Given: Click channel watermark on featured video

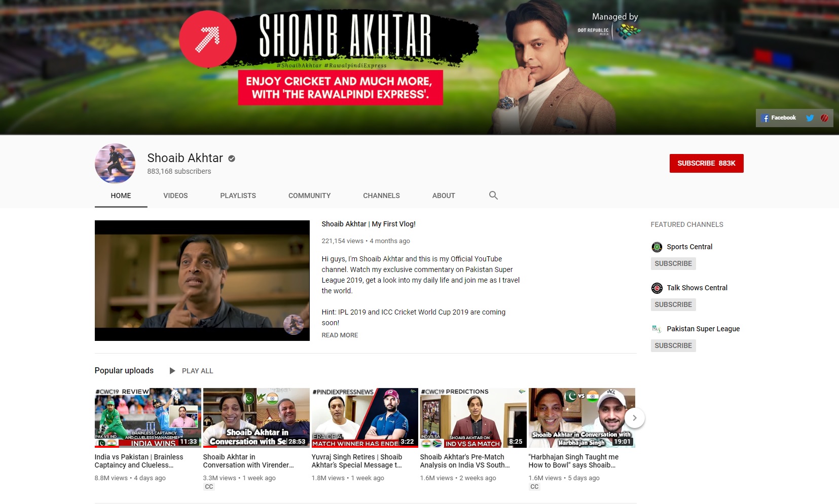Looking at the screenshot, I should click(x=293, y=325).
